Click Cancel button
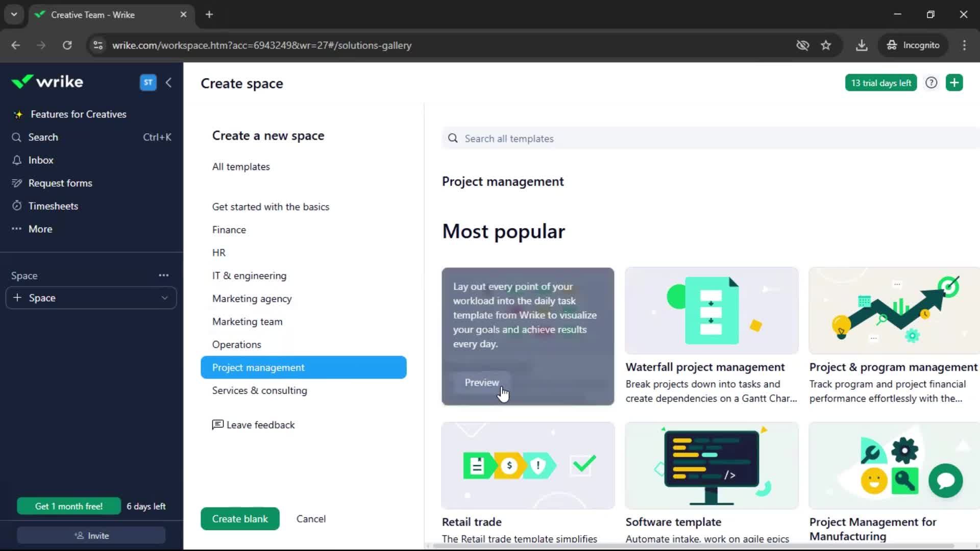Image resolution: width=980 pixels, height=551 pixels. [311, 519]
